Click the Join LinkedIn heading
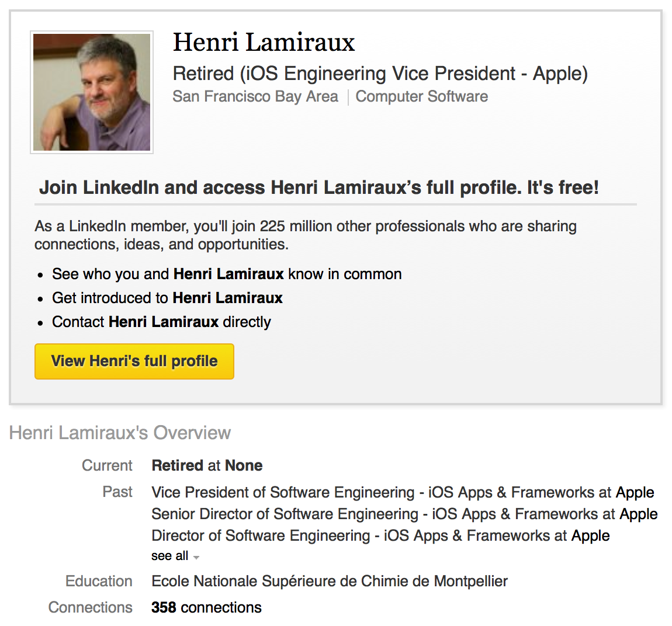Screen dimensions: 672x626 pyautogui.click(x=318, y=187)
